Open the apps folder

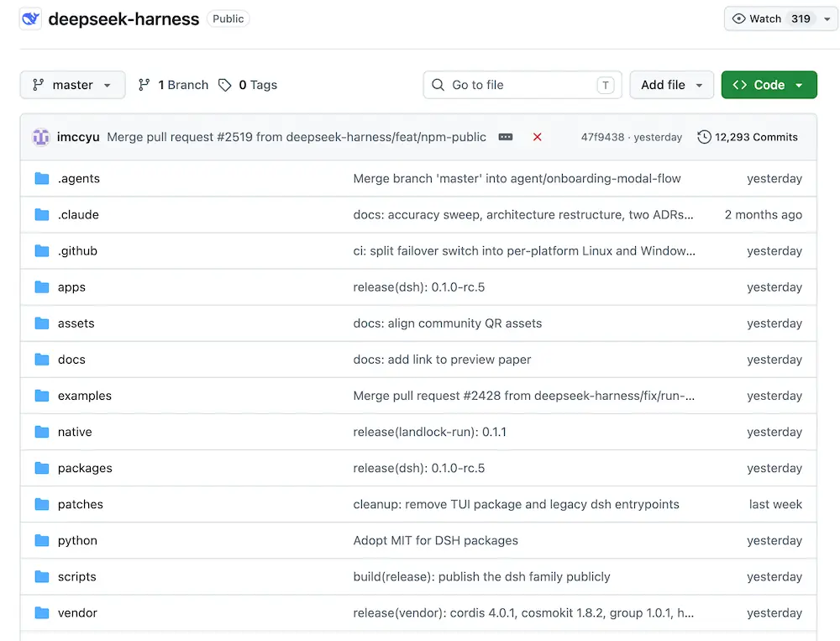(x=71, y=287)
